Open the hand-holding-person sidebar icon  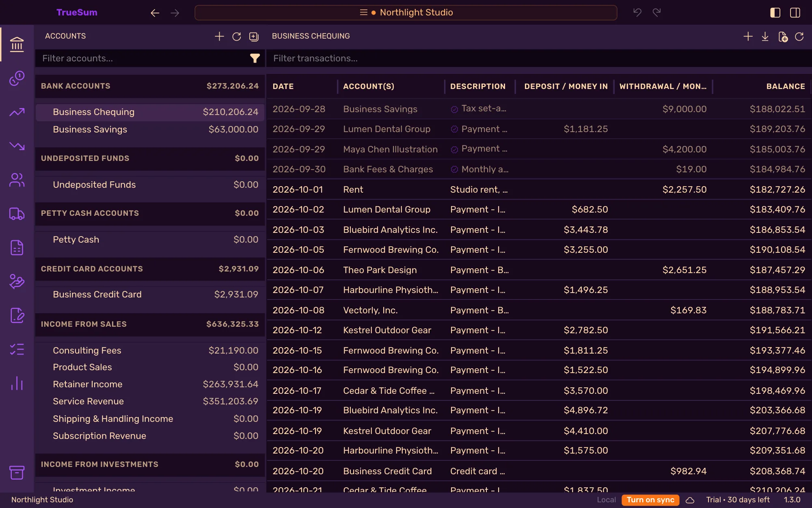[17, 281]
